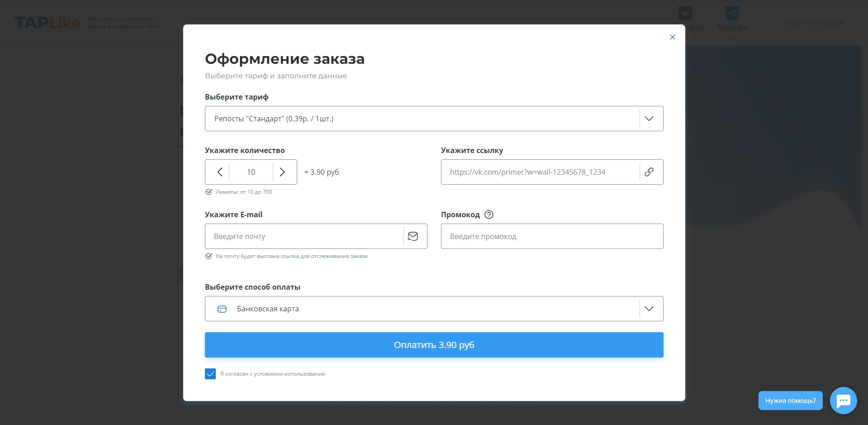Image resolution: width=868 pixels, height=425 pixels.
Task: Open the tariff selection dropdown
Action: click(x=434, y=119)
